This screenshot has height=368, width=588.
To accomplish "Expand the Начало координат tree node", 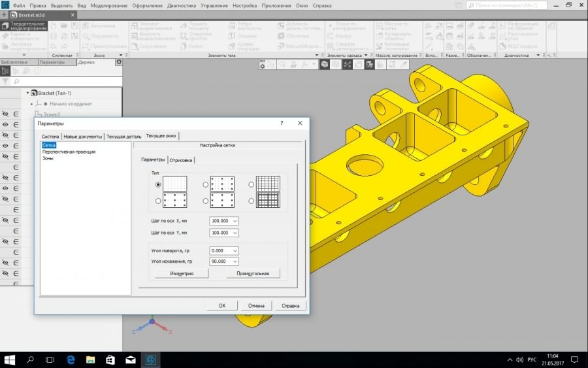I will click(32, 104).
